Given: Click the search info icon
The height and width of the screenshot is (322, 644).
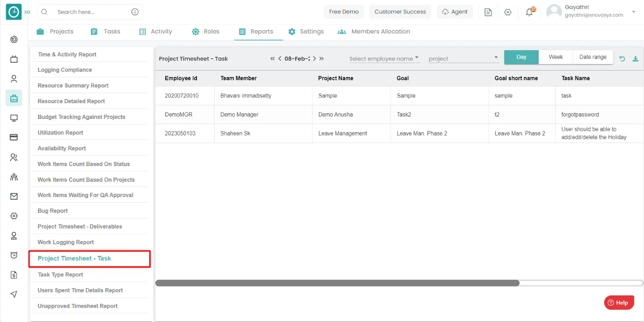Looking at the screenshot, I should (135, 12).
